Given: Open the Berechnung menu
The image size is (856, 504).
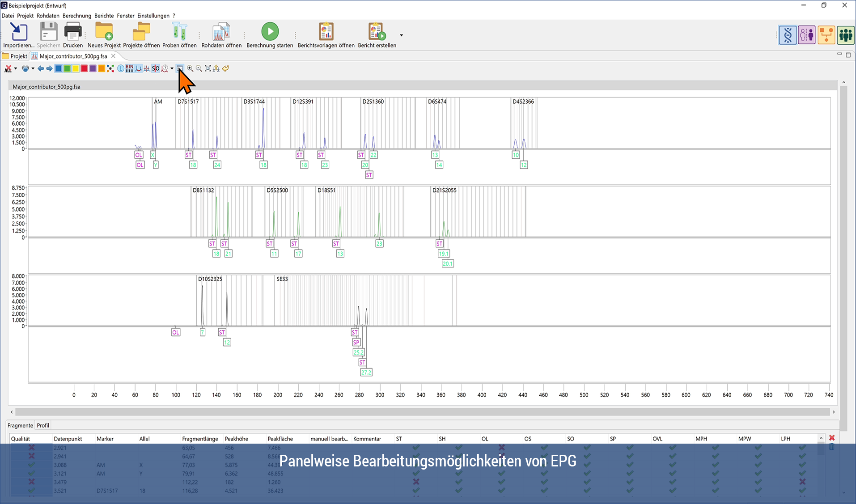Looking at the screenshot, I should [77, 16].
